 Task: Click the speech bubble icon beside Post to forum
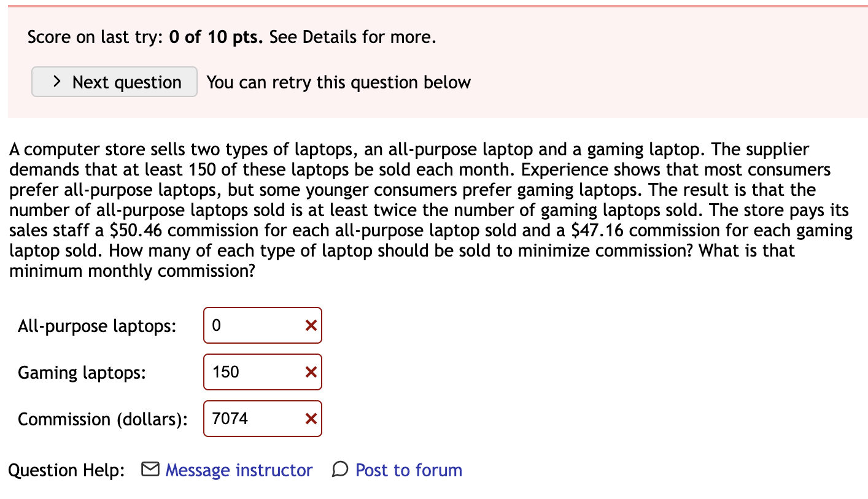340,470
